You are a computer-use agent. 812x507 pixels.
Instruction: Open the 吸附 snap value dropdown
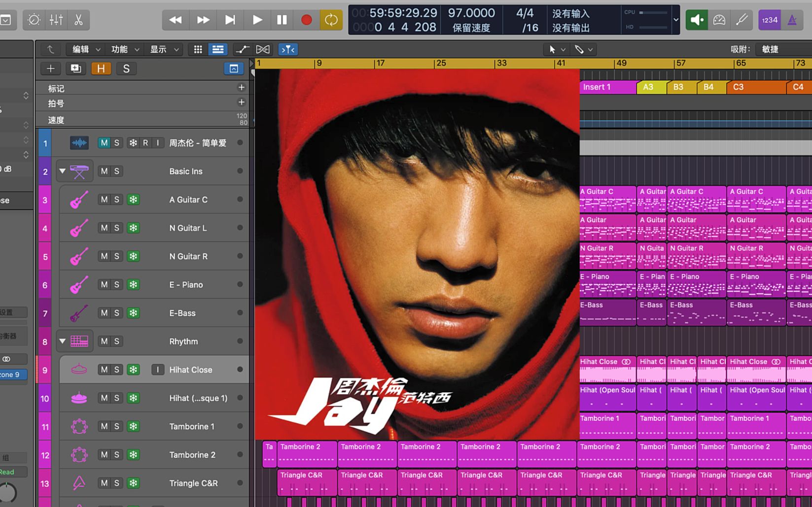(784, 49)
